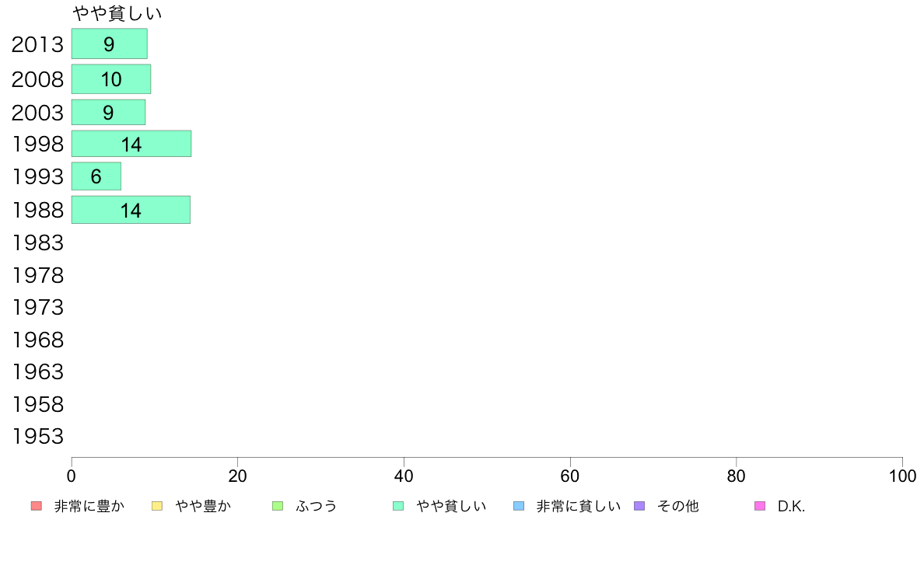Click the purple その他 legend swatch
Viewport: 924px width, 572px height.
(639, 506)
